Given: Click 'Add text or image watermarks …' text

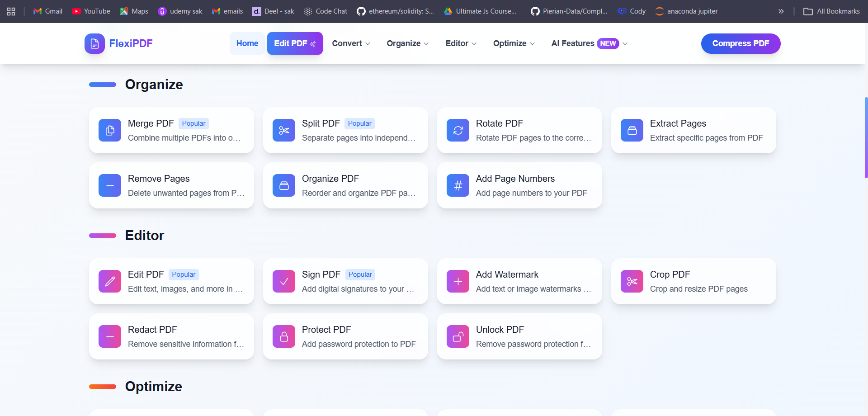Looking at the screenshot, I should (533, 289).
